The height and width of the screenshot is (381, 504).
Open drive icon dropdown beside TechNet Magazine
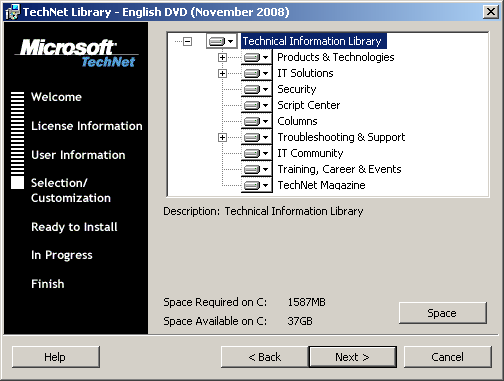257,185
